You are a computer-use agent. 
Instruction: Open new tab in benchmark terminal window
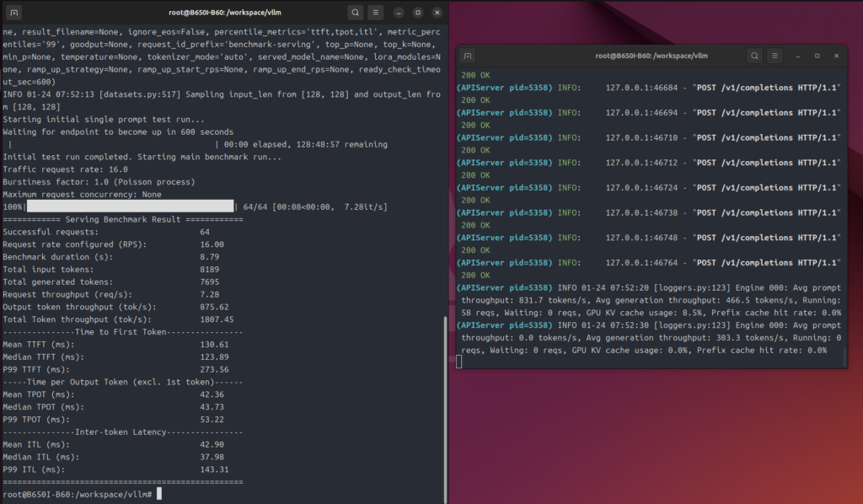click(x=15, y=13)
